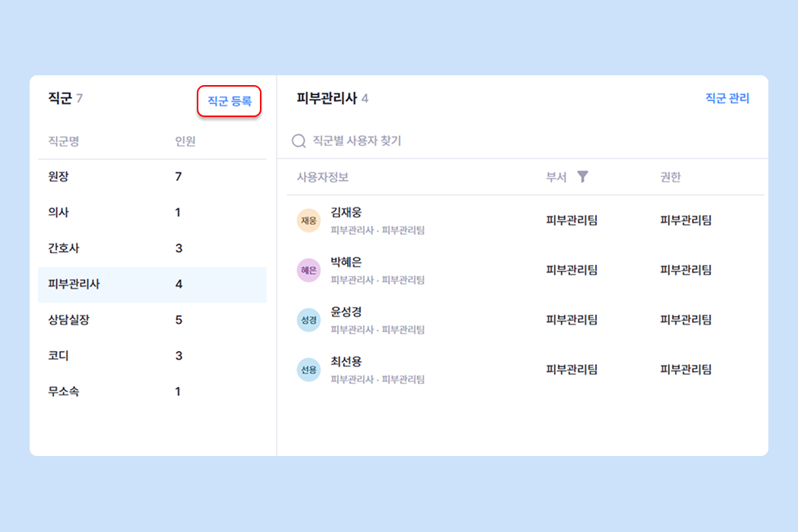The image size is (798, 532).
Task: Open user 김재웅's name entry
Action: click(347, 212)
